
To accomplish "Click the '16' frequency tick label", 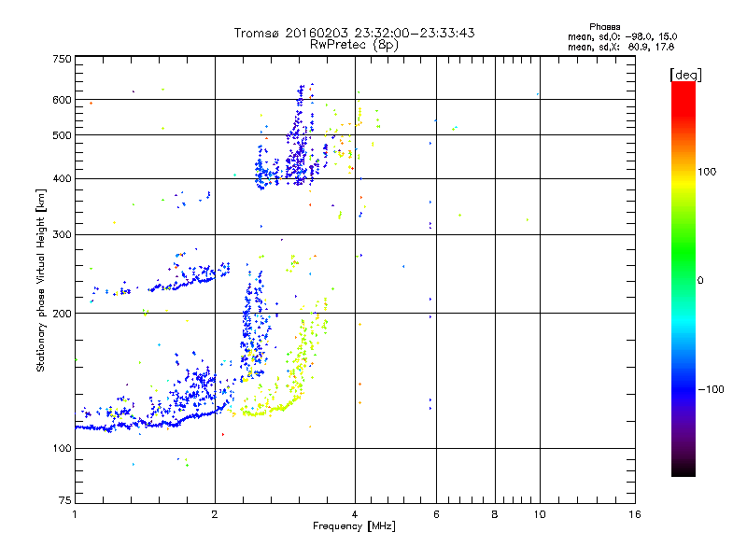I will click(x=635, y=514).
